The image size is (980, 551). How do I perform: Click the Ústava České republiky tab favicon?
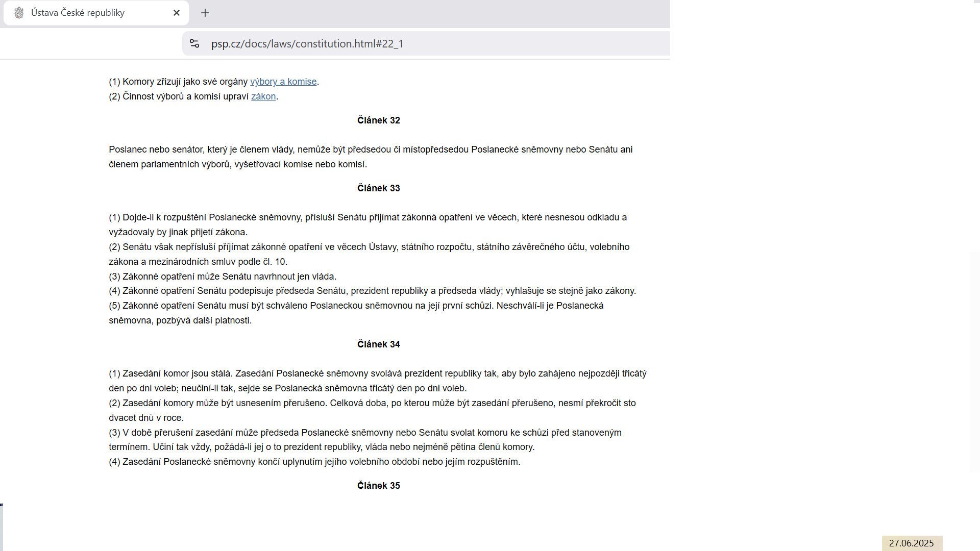pos(19,13)
